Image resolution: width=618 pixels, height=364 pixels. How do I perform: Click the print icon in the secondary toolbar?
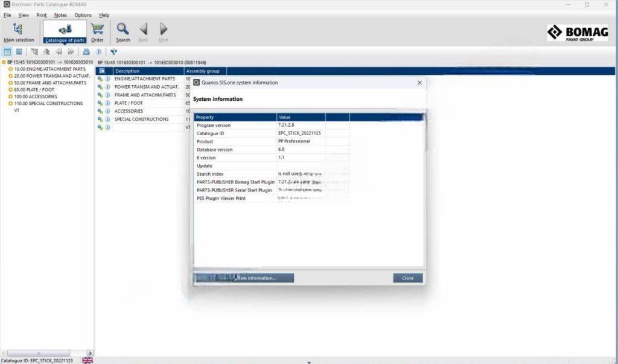pos(86,51)
